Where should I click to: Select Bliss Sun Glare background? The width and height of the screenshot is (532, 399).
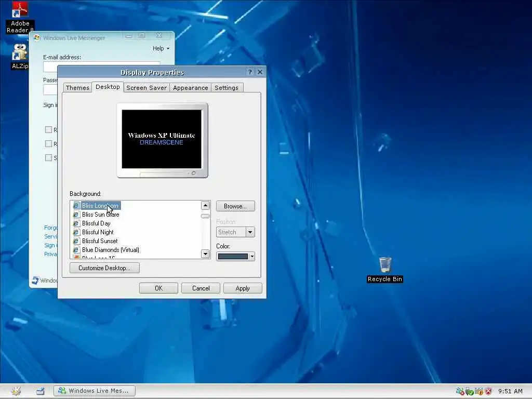point(100,215)
